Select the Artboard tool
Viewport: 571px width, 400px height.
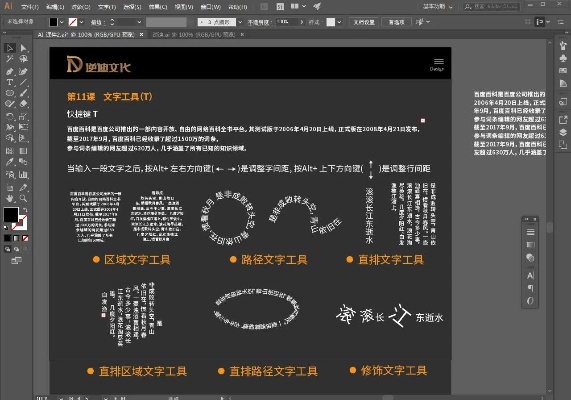coord(10,188)
